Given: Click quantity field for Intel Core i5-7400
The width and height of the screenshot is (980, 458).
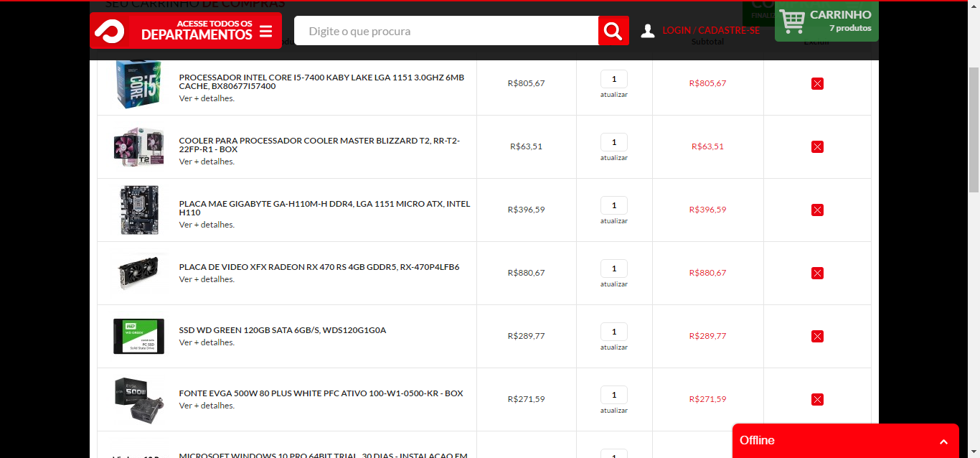Looking at the screenshot, I should (614, 79).
